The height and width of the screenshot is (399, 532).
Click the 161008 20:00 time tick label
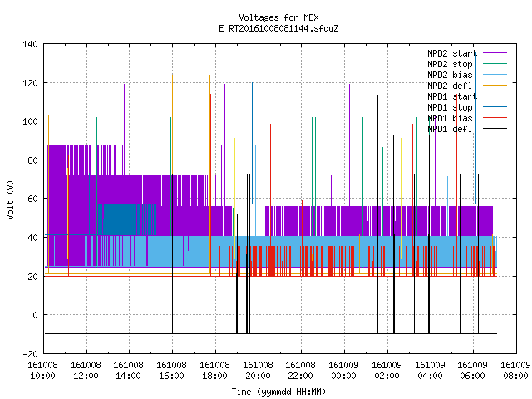[x=258, y=371]
